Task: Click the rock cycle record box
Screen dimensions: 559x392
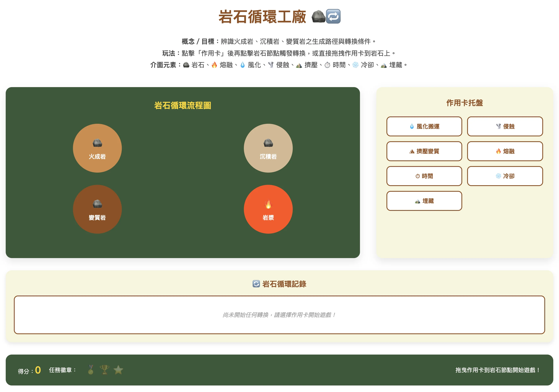Action: click(279, 315)
